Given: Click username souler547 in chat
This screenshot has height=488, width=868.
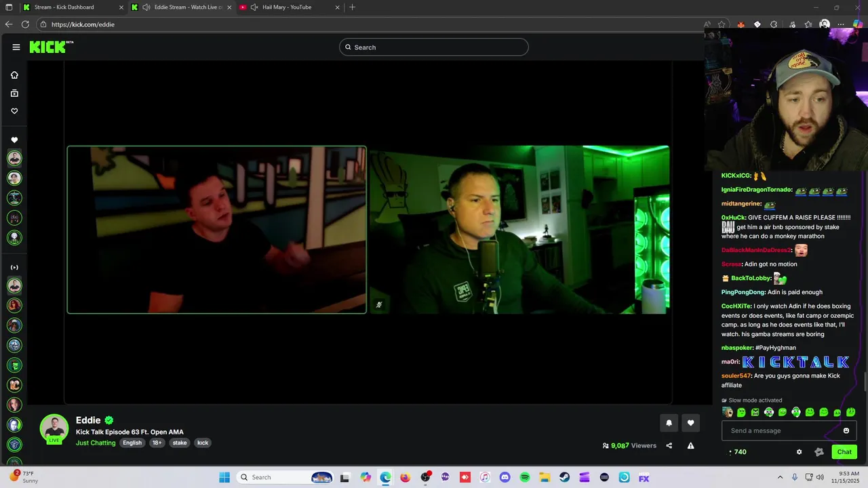Looking at the screenshot, I should 736,376.
